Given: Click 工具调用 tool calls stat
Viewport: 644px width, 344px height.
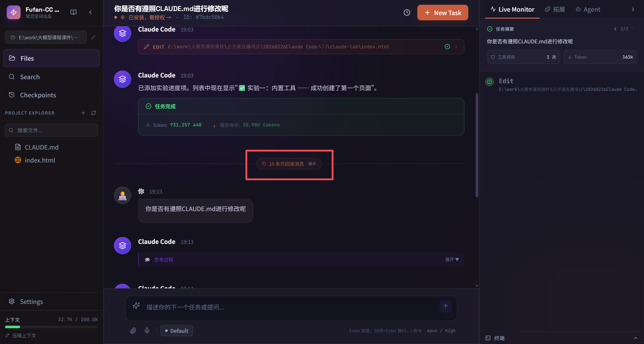Looking at the screenshot, I should click(x=523, y=57).
